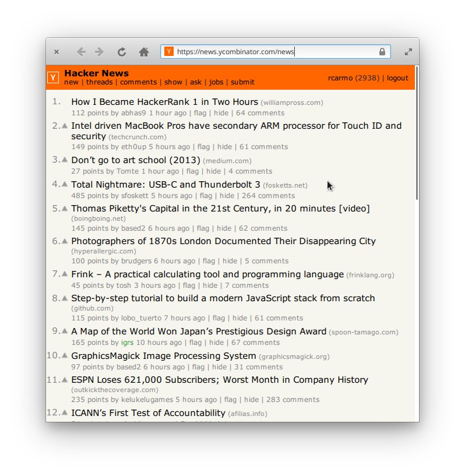Upvote Don't go to art school
Screen dimensions: 465x476
tap(65, 160)
